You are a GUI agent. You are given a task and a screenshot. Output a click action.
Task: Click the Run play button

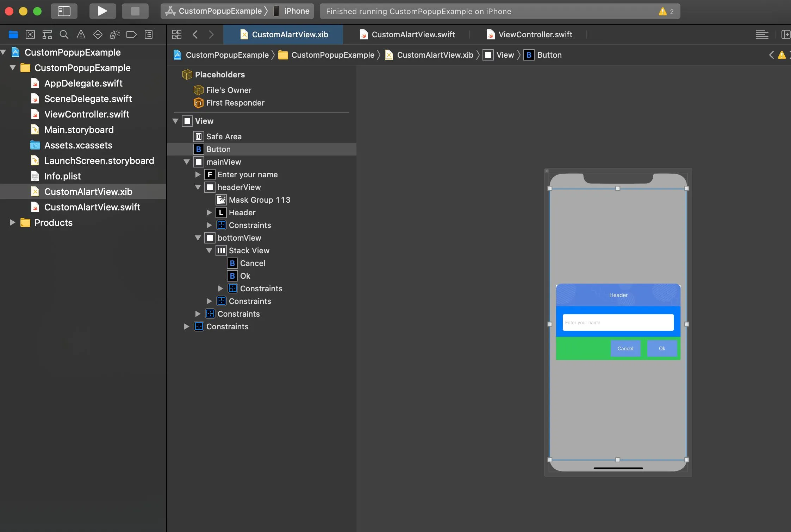coord(102,11)
